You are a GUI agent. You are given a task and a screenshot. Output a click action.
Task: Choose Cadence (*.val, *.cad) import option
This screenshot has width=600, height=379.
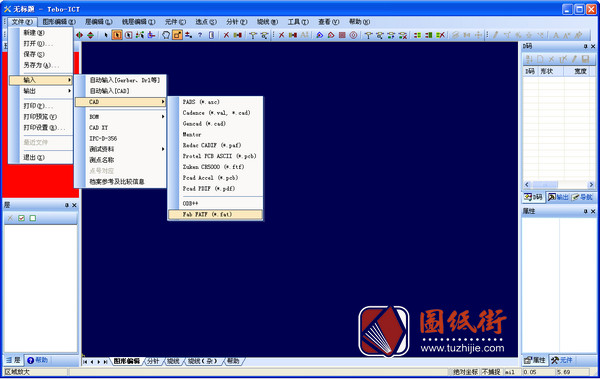[215, 113]
